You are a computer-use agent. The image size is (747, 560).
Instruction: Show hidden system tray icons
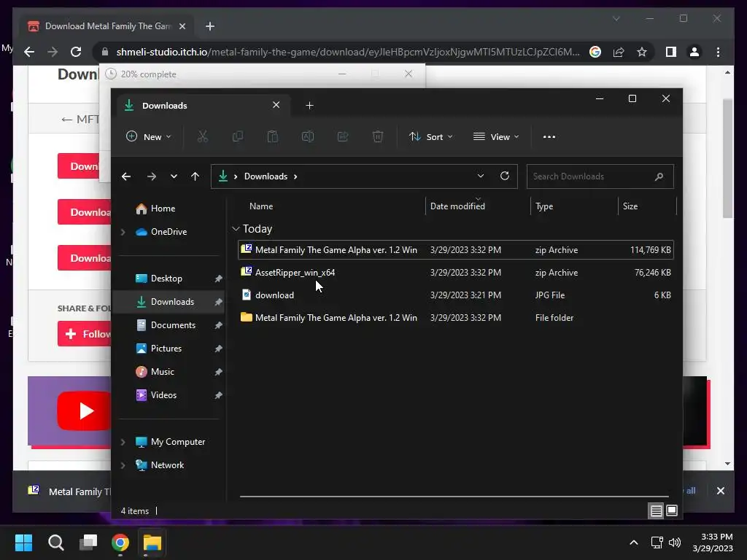[x=634, y=542]
